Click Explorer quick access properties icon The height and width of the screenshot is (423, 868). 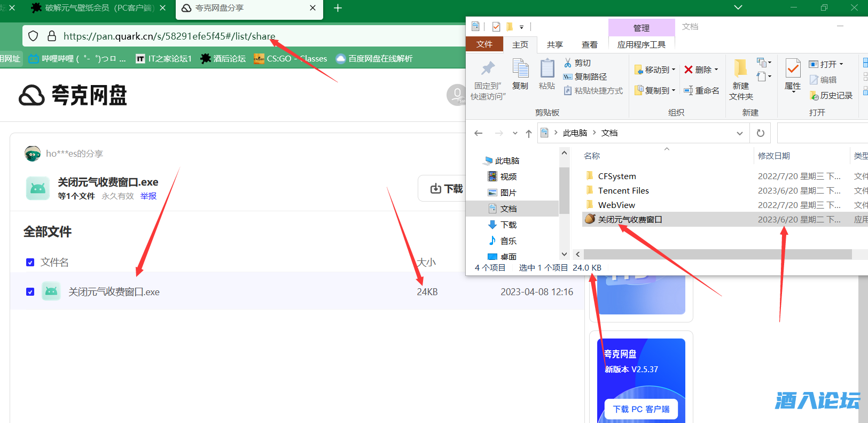coord(496,27)
